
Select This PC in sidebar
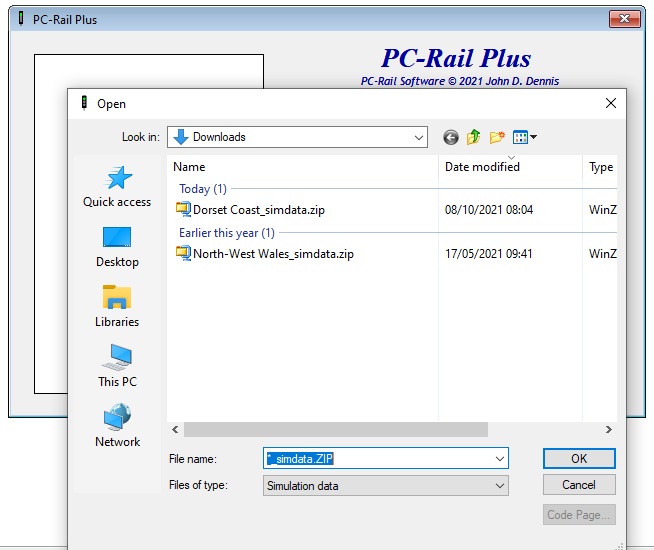pos(117,367)
